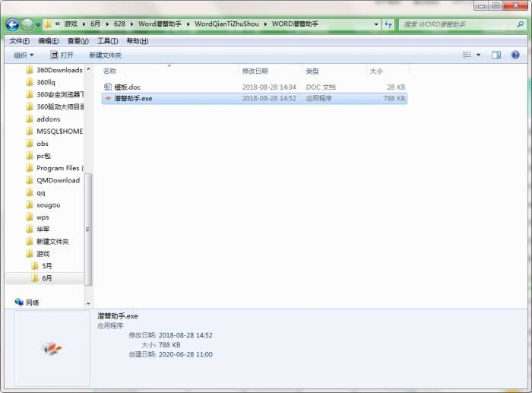Open the 组织 dropdown
Viewport: 532px width, 393px height.
pos(24,55)
